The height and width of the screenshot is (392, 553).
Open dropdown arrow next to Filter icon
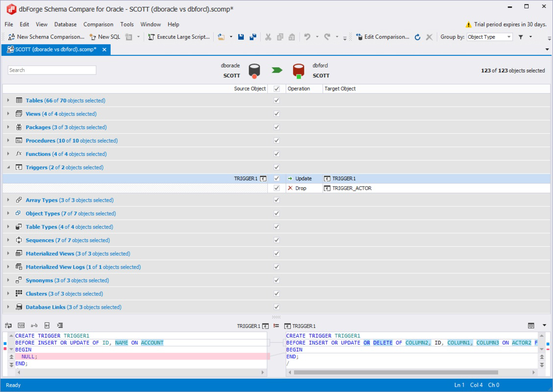(530, 37)
